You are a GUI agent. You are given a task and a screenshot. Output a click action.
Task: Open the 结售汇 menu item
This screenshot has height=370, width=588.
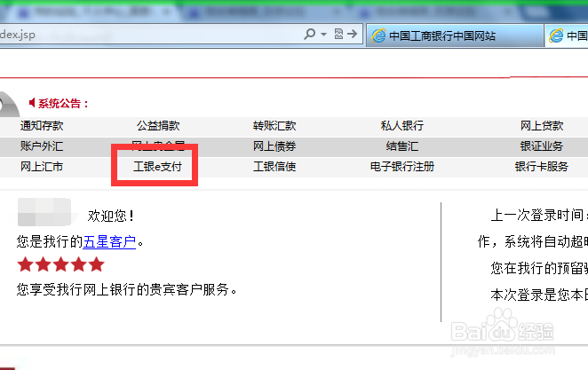click(x=402, y=146)
